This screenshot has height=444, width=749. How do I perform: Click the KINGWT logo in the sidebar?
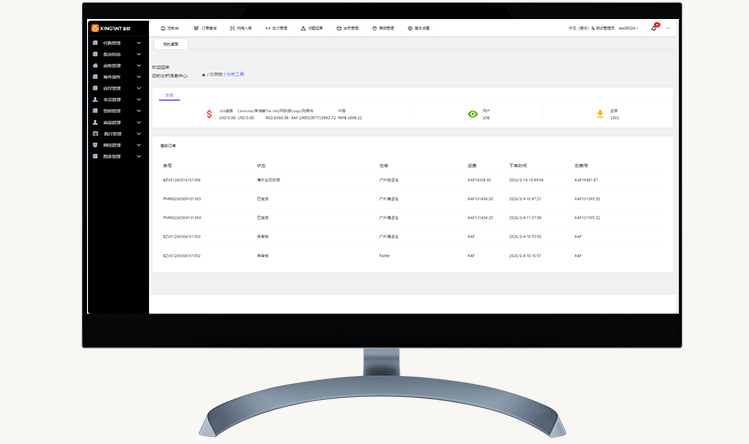[x=108, y=28]
